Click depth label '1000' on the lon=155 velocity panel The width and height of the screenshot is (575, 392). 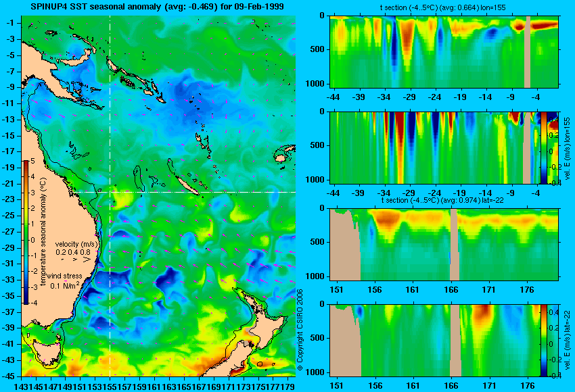[x=315, y=180]
